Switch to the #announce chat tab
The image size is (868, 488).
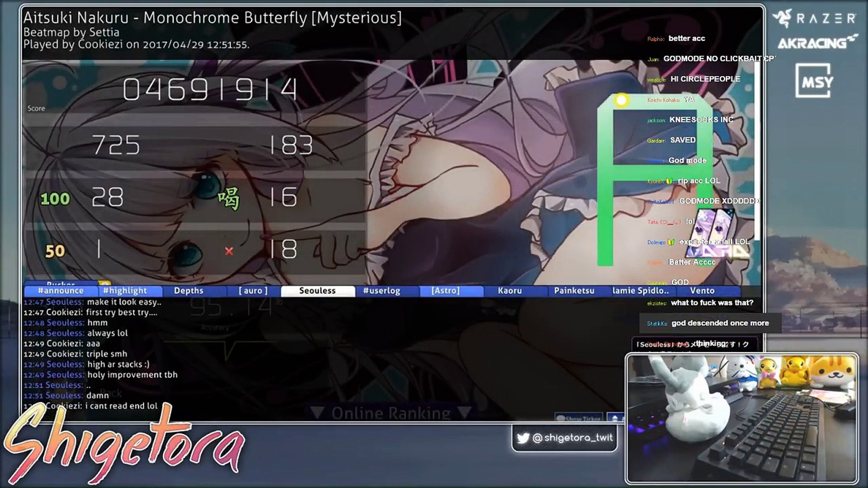click(x=61, y=291)
